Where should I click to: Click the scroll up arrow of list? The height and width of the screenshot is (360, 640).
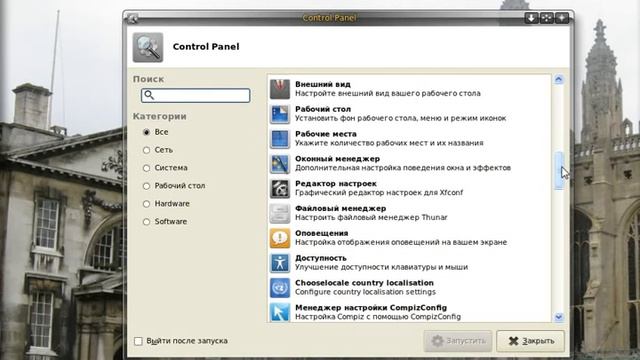pos(559,79)
